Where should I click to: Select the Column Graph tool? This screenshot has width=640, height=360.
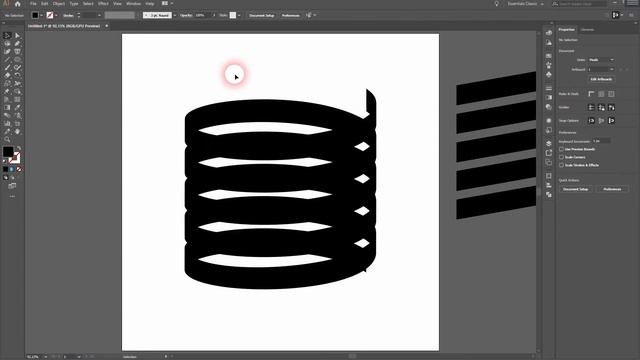[x=7, y=123]
